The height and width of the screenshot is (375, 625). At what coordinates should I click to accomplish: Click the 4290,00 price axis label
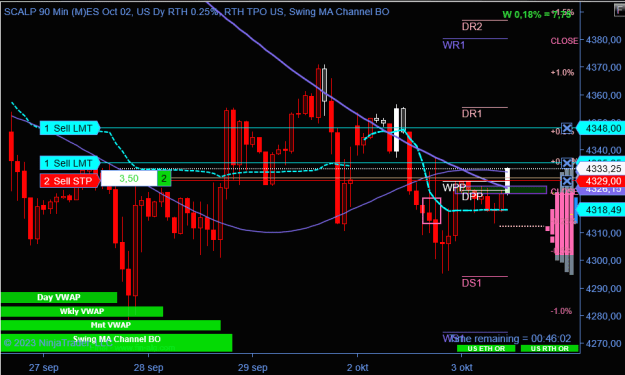(603, 288)
